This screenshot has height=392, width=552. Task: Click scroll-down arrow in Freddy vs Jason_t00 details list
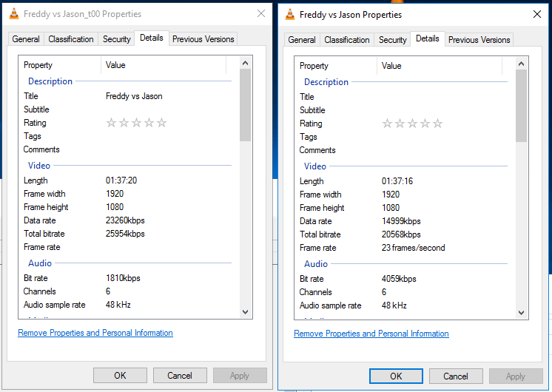pos(246,312)
